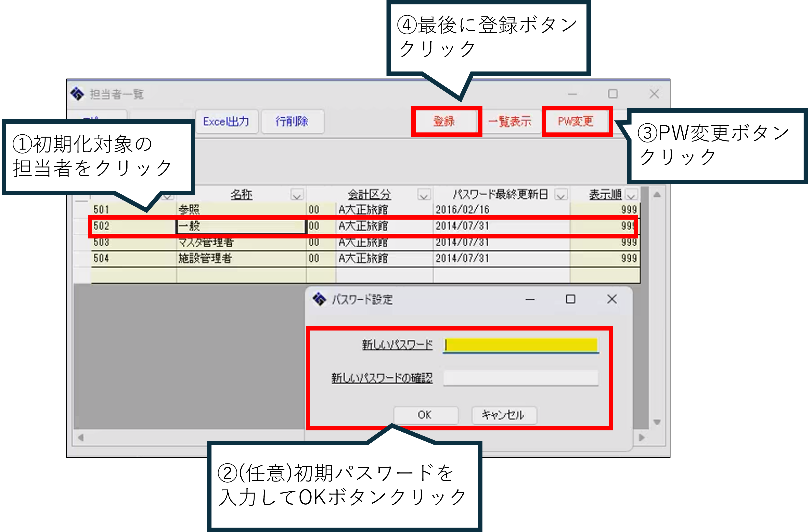Click the PW変更 password change button

(576, 121)
